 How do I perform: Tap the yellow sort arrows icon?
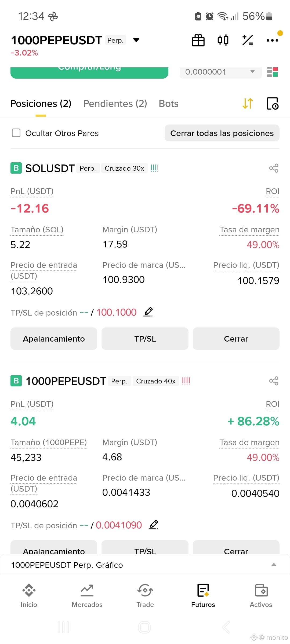248,104
